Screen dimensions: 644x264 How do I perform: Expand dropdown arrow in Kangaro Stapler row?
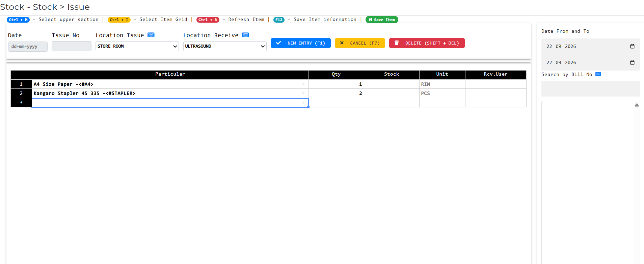point(303,94)
